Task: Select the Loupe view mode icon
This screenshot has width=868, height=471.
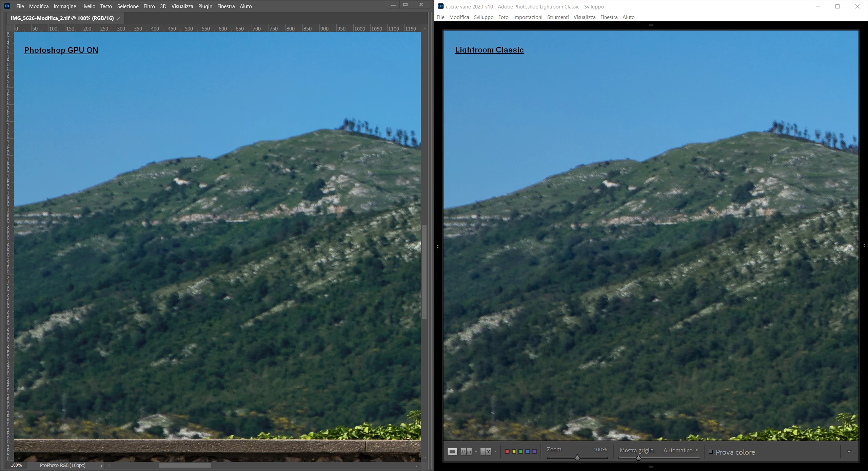Action: pos(452,451)
